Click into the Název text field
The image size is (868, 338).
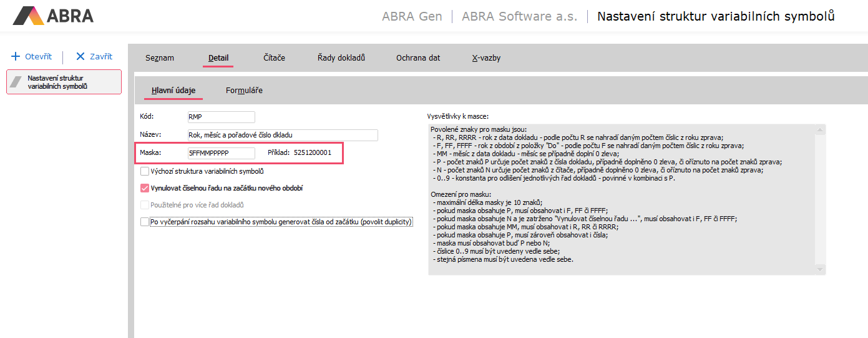click(x=282, y=135)
